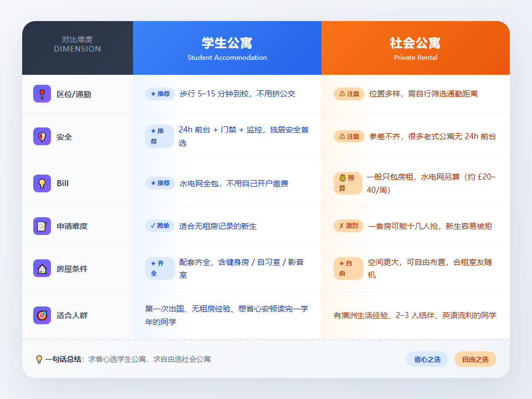Click text 有澳洲生活经验、2–3 人结伴

tap(383, 315)
